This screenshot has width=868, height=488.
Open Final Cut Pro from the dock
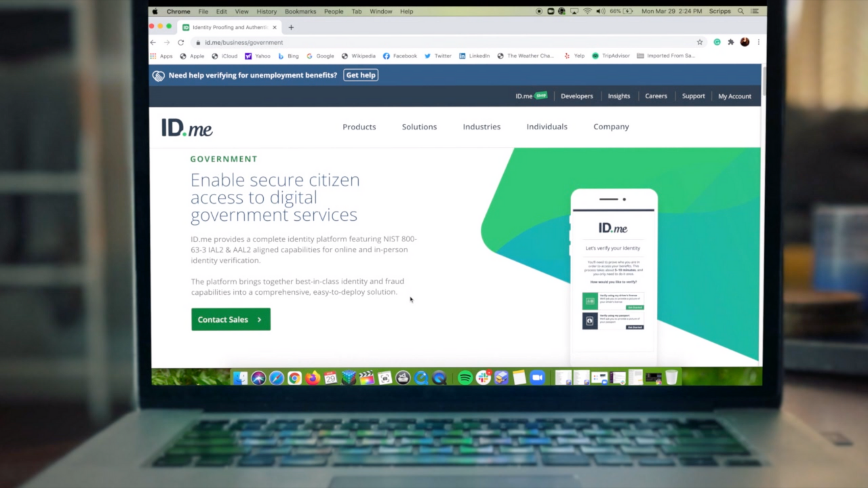pyautogui.click(x=366, y=378)
